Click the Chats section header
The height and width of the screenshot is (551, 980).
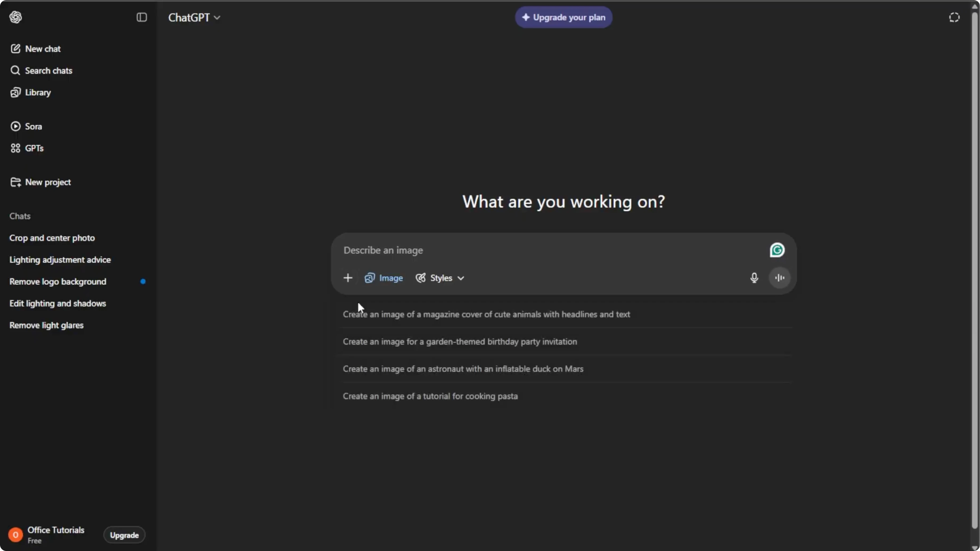(20, 216)
